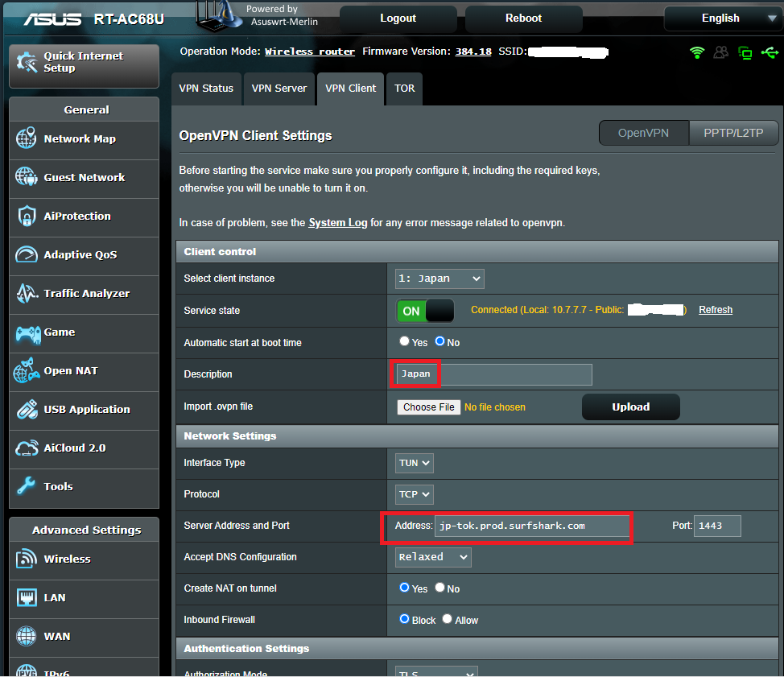Open Network Map from the sidebar label
Image resolution: width=784 pixels, height=677 pixels.
coord(80,139)
